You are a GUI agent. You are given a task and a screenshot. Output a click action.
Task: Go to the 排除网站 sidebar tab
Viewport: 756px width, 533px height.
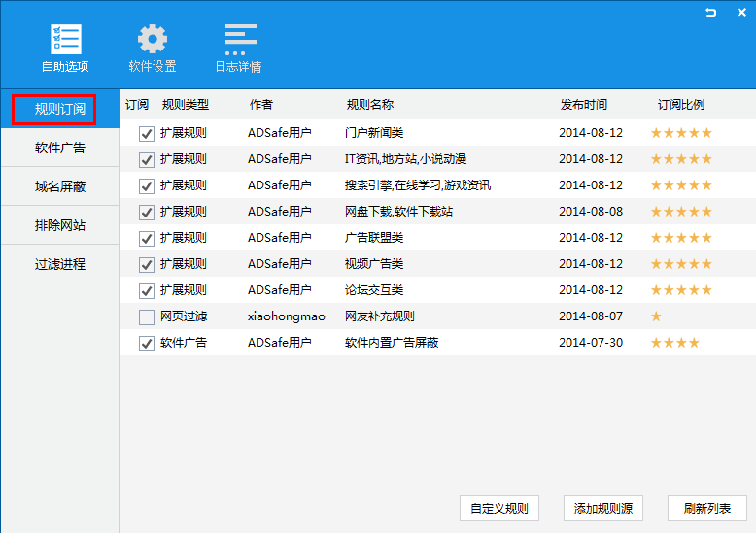pyautogui.click(x=60, y=225)
